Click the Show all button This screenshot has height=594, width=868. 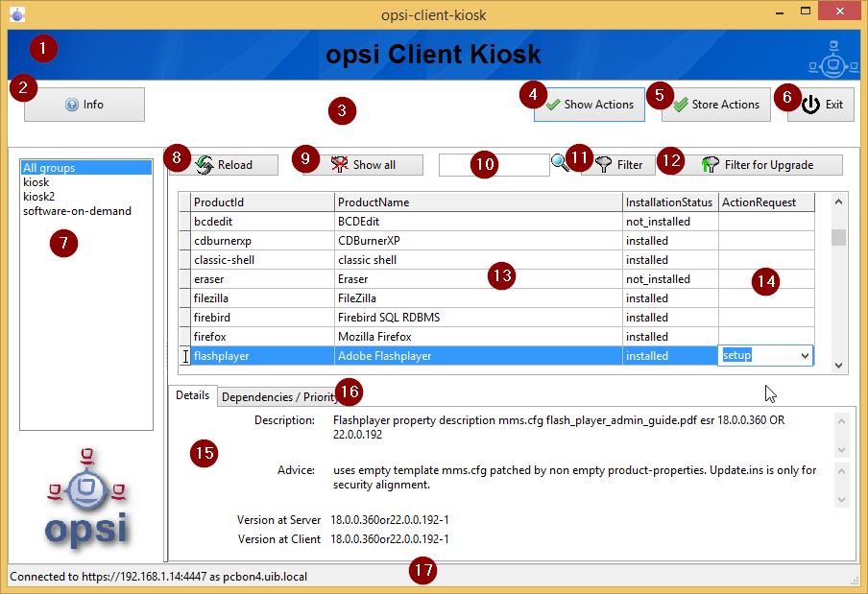pyautogui.click(x=363, y=165)
